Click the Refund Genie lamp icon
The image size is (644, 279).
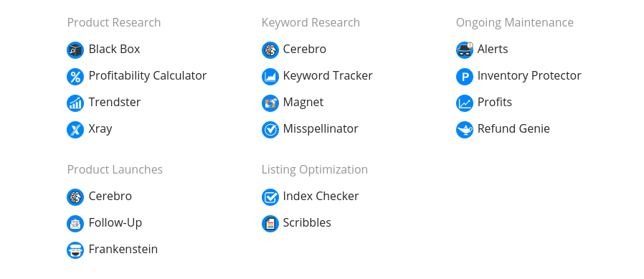(x=465, y=130)
